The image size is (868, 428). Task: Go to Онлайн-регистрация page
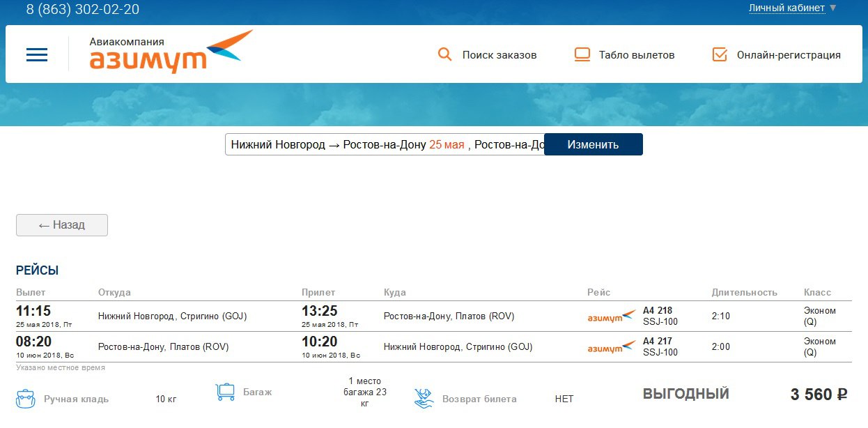[x=788, y=55]
